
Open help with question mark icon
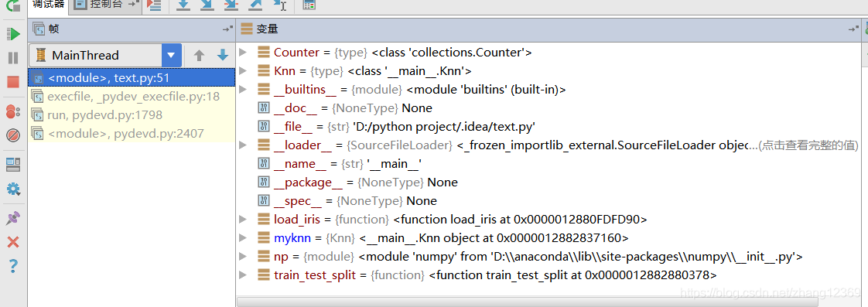coord(12,266)
